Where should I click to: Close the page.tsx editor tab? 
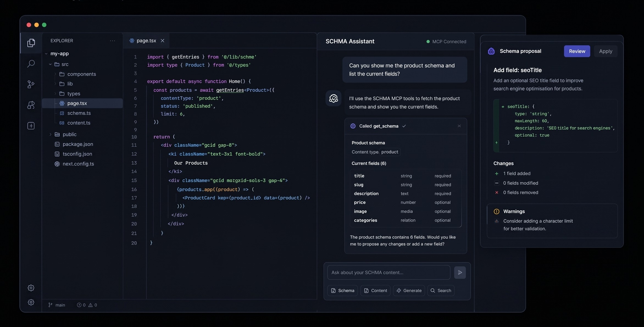(162, 41)
